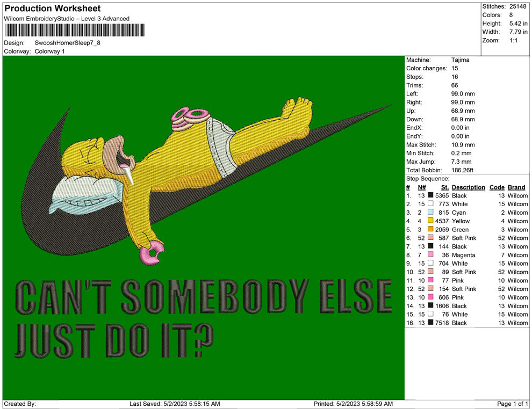Click the 'Page 1 of 1' footer text
Screen dimensions: 532x409
pyautogui.click(x=512, y=404)
